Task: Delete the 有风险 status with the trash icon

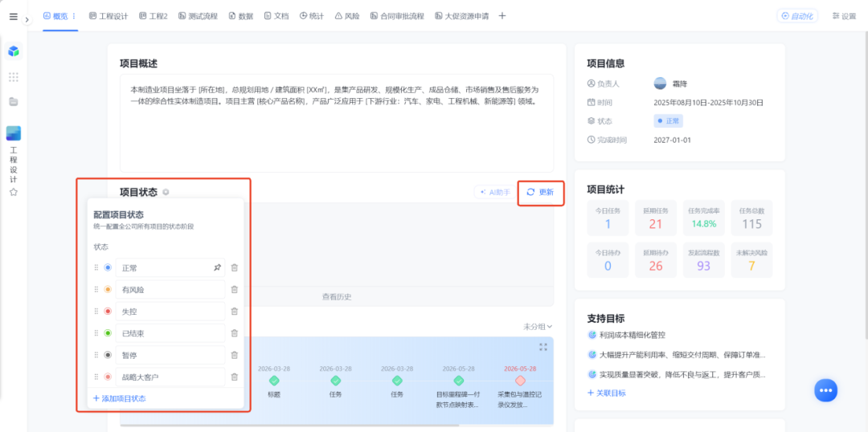Action: [234, 289]
